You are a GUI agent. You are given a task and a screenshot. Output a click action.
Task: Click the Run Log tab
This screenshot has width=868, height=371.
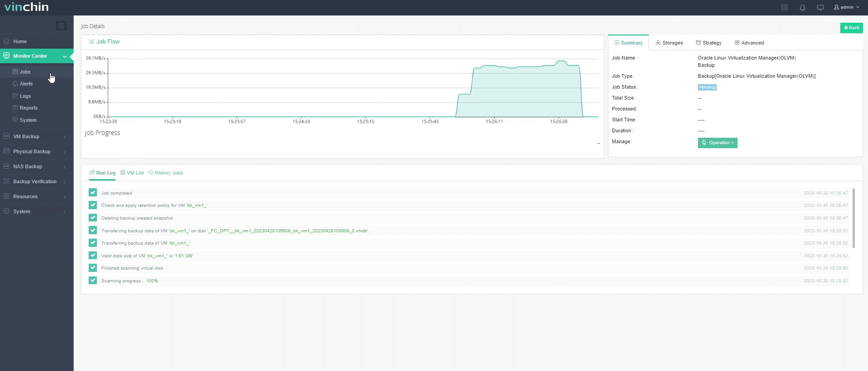[x=102, y=173]
